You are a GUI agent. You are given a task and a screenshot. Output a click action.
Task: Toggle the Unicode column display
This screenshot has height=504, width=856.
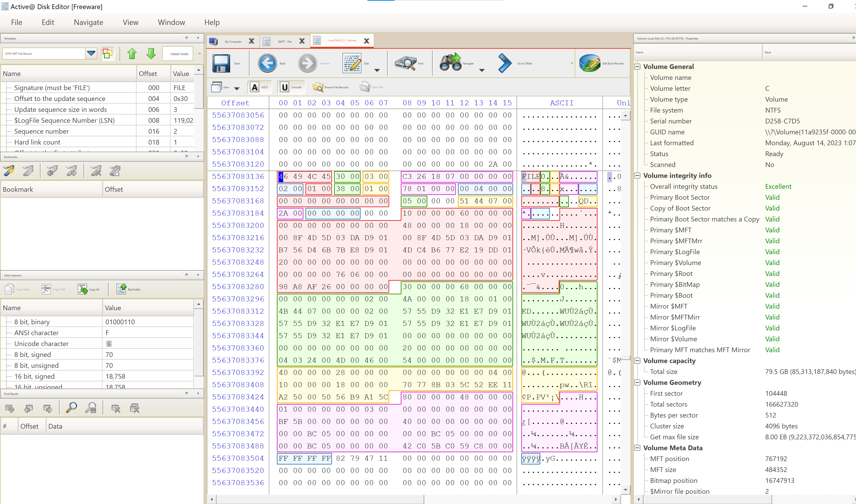click(x=291, y=87)
